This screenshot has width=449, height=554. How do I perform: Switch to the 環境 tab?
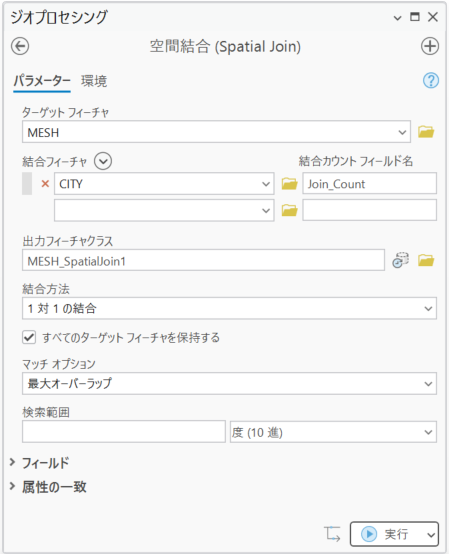tap(94, 81)
